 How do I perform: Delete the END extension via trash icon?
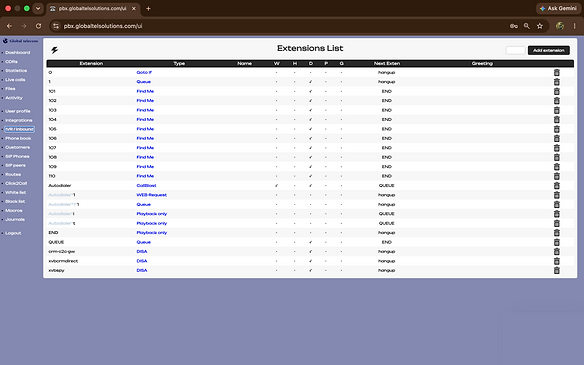pos(556,233)
